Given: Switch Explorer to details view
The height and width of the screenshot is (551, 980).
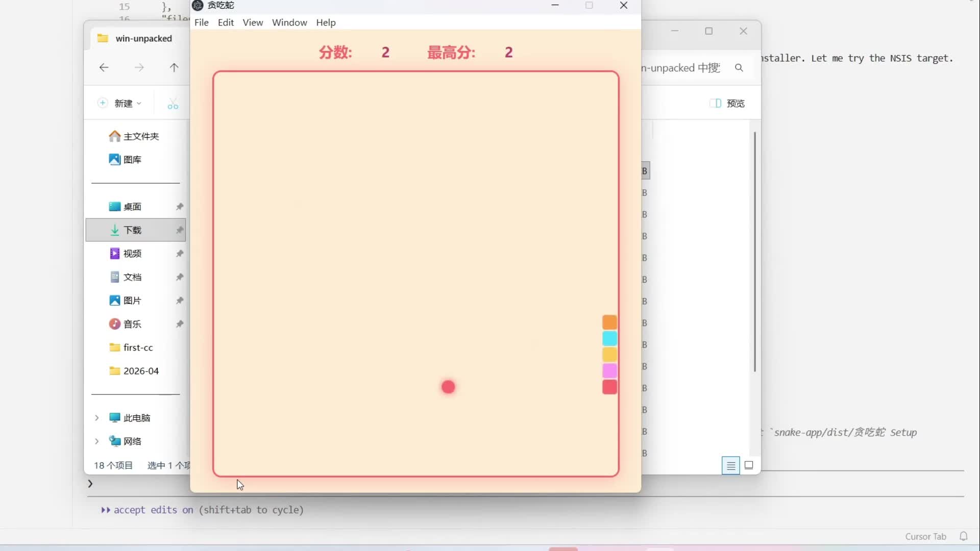Looking at the screenshot, I should pyautogui.click(x=731, y=465).
